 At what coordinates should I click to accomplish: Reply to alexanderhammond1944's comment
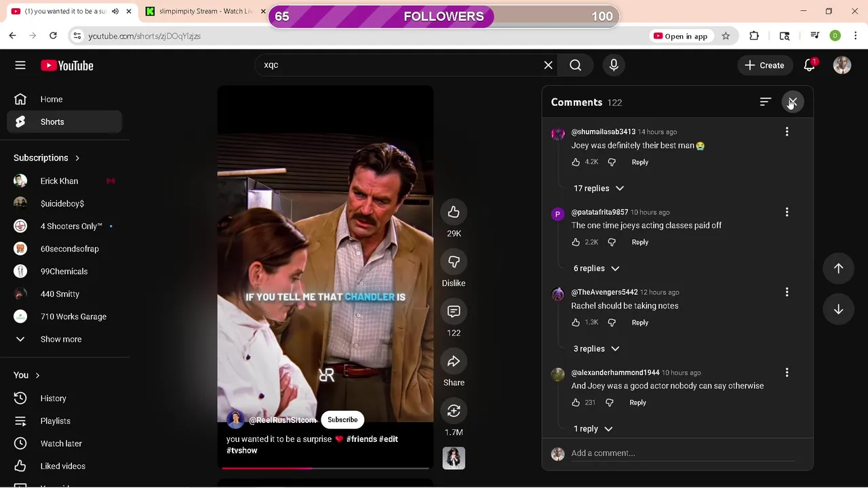637,403
